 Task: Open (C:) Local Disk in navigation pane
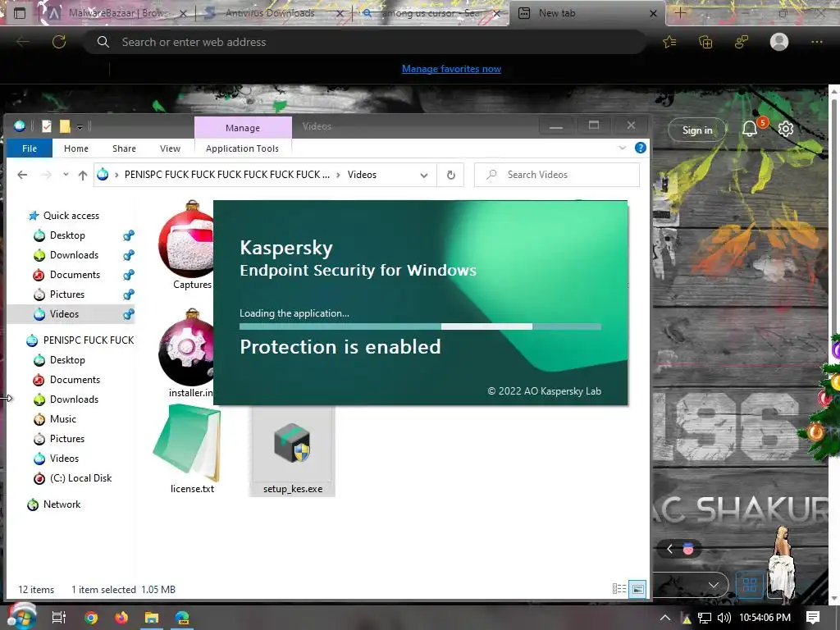click(80, 478)
